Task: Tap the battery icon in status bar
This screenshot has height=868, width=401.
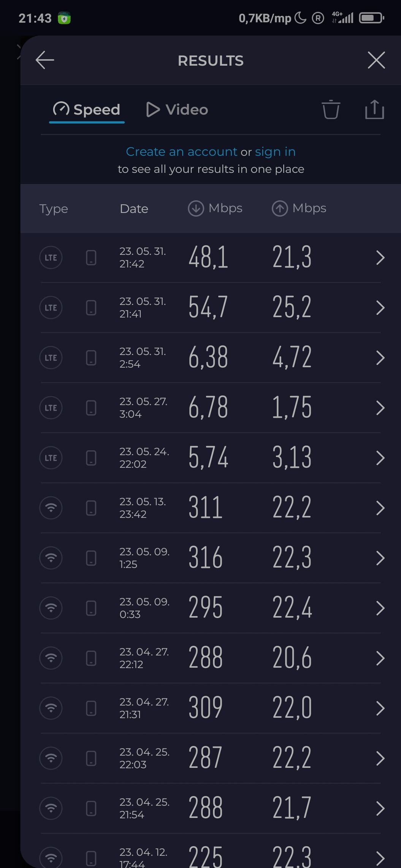Action: click(x=371, y=18)
